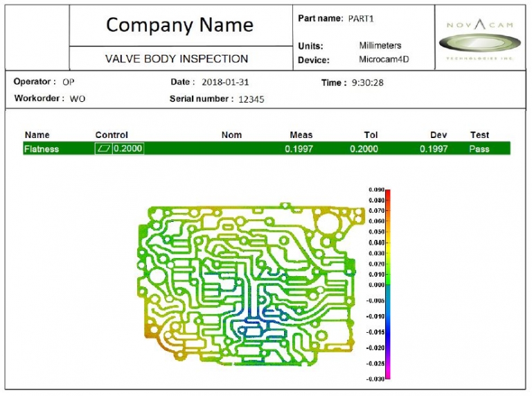Viewport: 532px width, 396px height.
Task: Select the VALVE BODY INSPECTION subtitle
Action: [176, 58]
